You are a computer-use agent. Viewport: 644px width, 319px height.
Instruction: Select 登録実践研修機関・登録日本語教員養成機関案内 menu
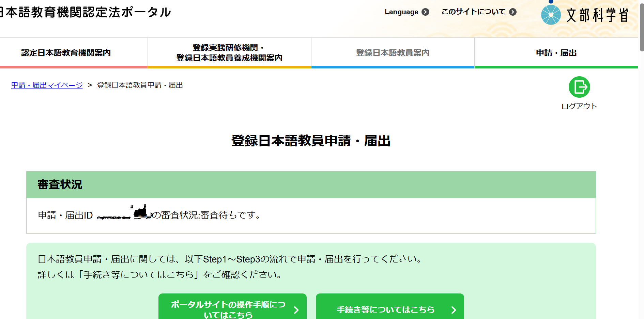[x=229, y=53]
